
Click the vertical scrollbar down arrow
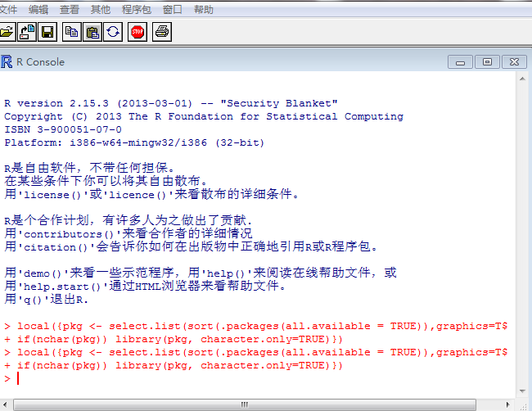point(522,391)
